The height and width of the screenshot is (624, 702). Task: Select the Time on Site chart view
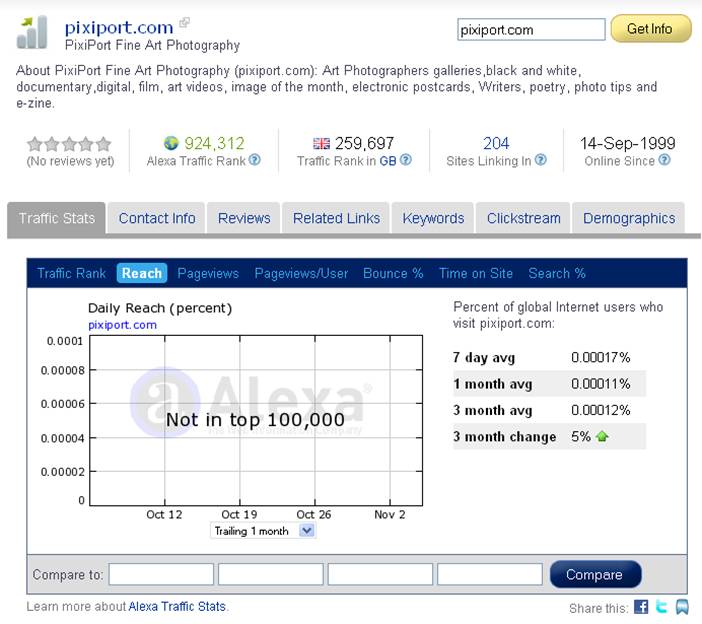[x=475, y=273]
